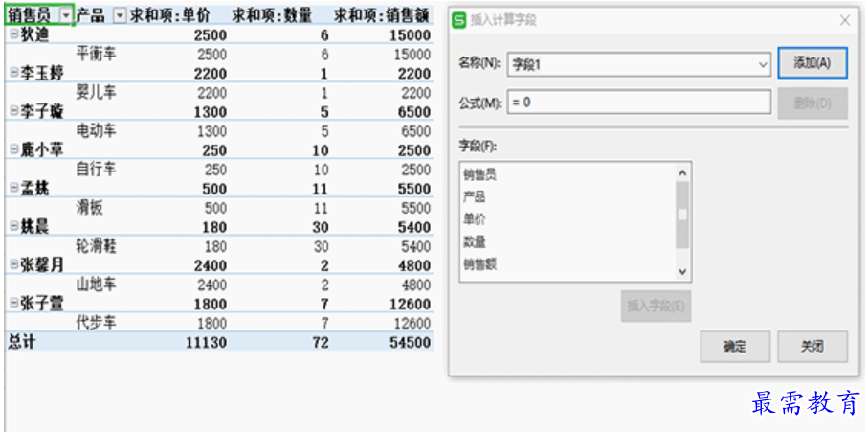Close the 插入计算字段 dialog with X

click(845, 21)
